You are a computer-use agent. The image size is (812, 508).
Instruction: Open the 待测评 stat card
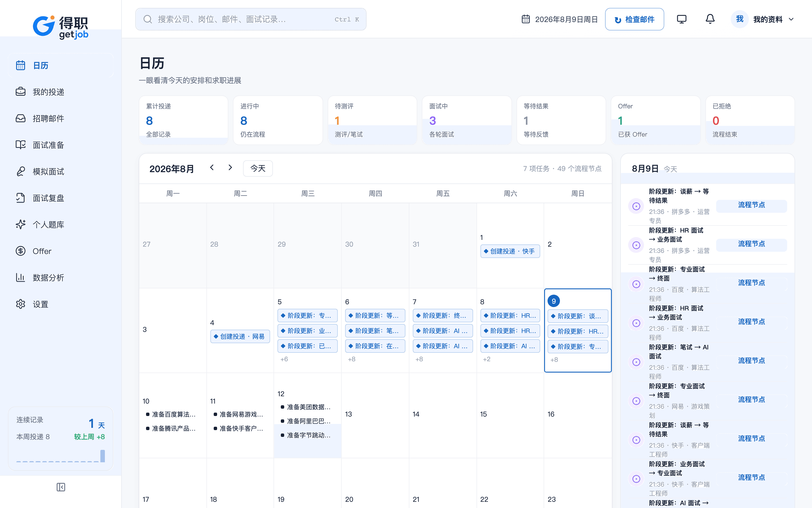pyautogui.click(x=372, y=120)
